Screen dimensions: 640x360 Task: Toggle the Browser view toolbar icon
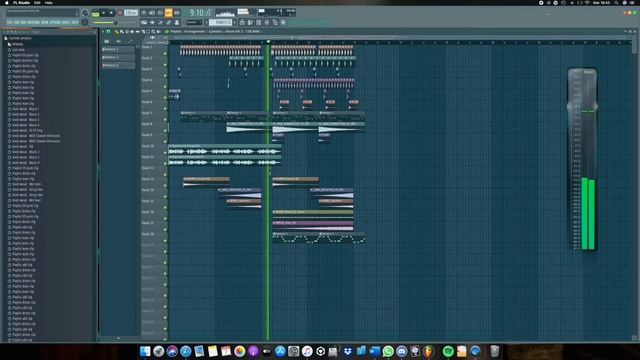tap(275, 22)
